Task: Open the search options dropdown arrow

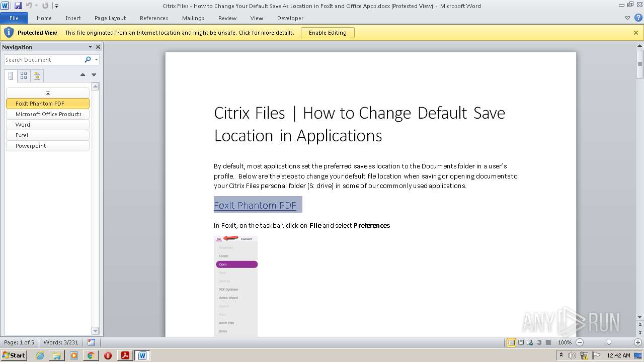Action: (x=96, y=60)
